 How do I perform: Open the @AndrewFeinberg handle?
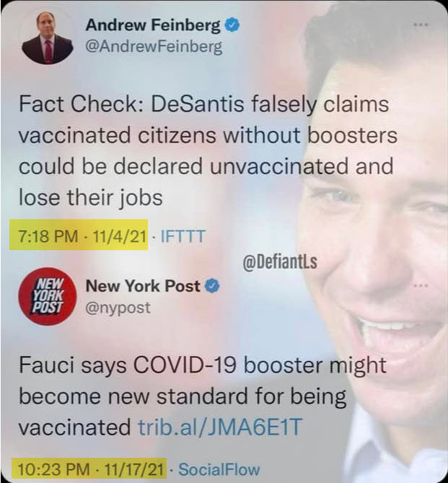point(154,47)
